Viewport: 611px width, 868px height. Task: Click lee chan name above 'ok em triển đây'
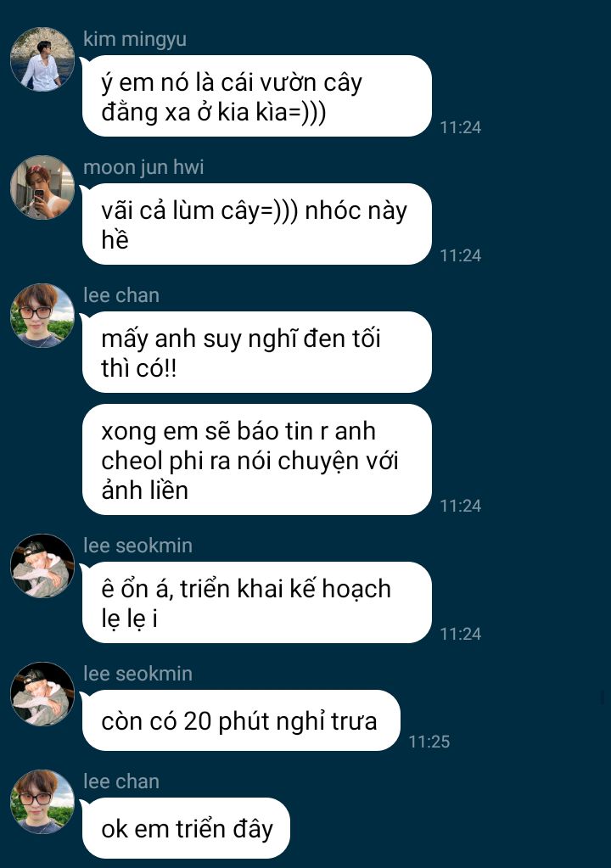[121, 781]
